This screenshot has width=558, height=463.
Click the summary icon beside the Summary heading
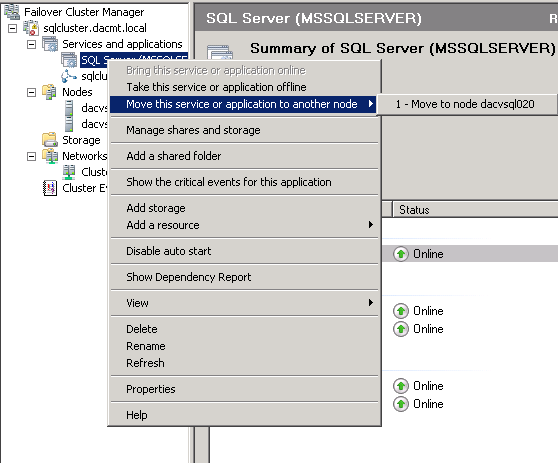tap(220, 52)
